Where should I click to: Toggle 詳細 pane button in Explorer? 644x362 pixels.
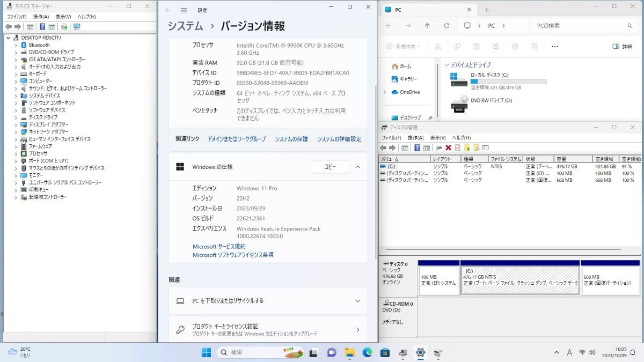click(622, 47)
